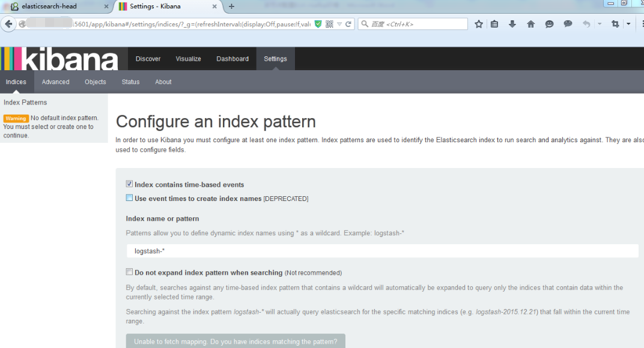The image size is (644, 348).
Task: Check Use event times to create index names
Action: tap(129, 198)
